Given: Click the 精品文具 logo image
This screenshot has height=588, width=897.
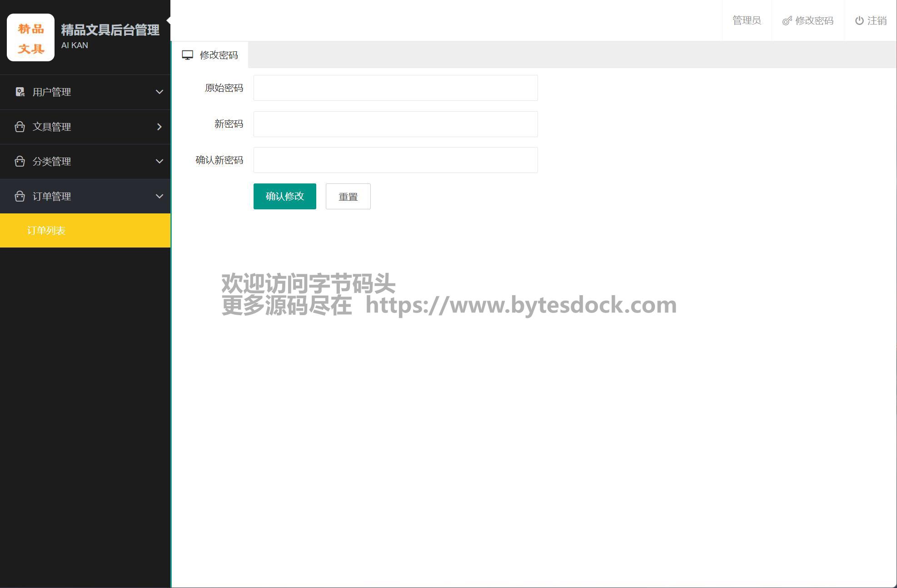Looking at the screenshot, I should (x=30, y=37).
